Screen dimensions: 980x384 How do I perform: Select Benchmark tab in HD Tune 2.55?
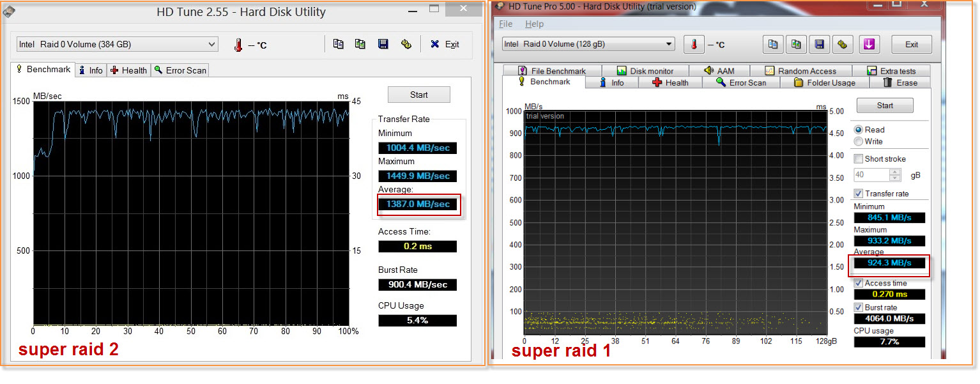(43, 69)
